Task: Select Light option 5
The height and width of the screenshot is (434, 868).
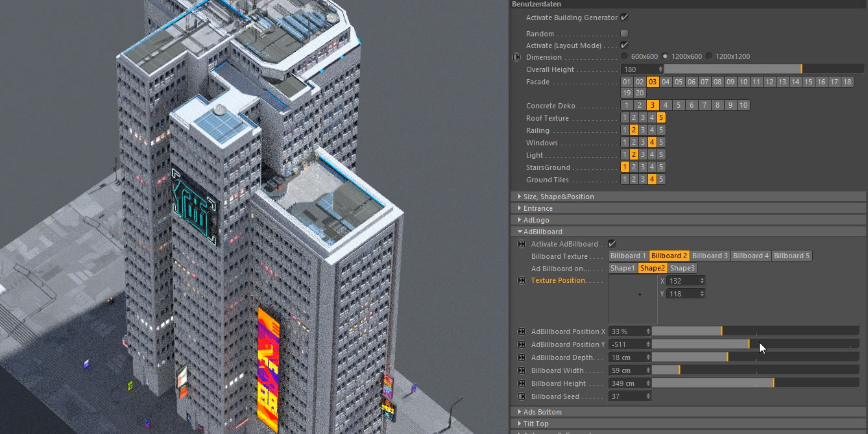Action: [x=661, y=155]
